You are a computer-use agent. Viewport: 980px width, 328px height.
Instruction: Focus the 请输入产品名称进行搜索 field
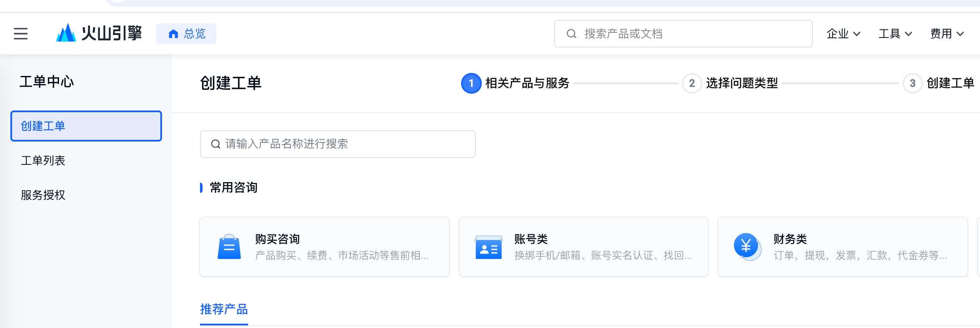(338, 144)
